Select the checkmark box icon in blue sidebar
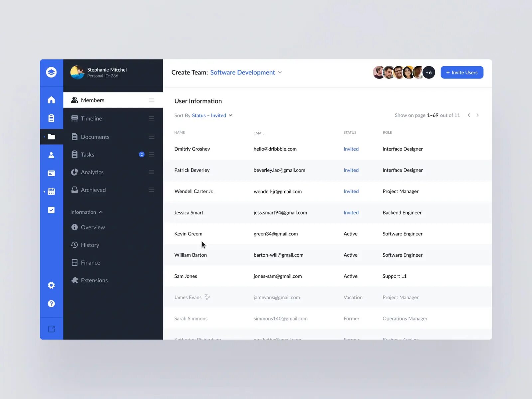This screenshot has height=399, width=532. click(x=51, y=210)
